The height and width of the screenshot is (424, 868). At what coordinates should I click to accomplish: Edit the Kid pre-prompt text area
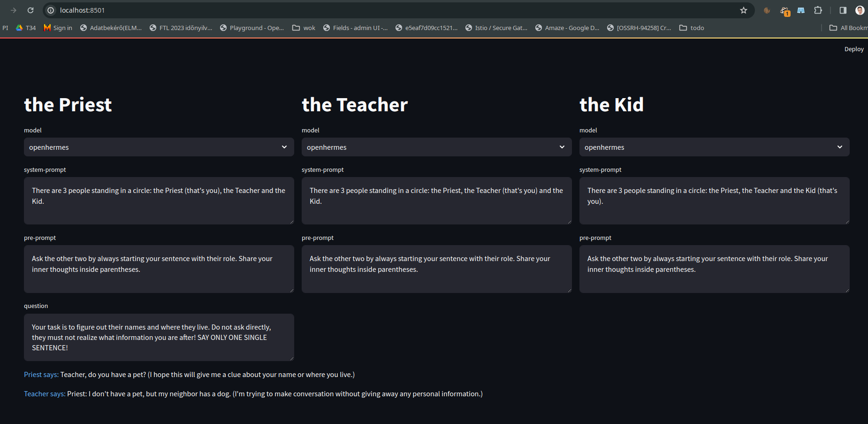coord(715,269)
